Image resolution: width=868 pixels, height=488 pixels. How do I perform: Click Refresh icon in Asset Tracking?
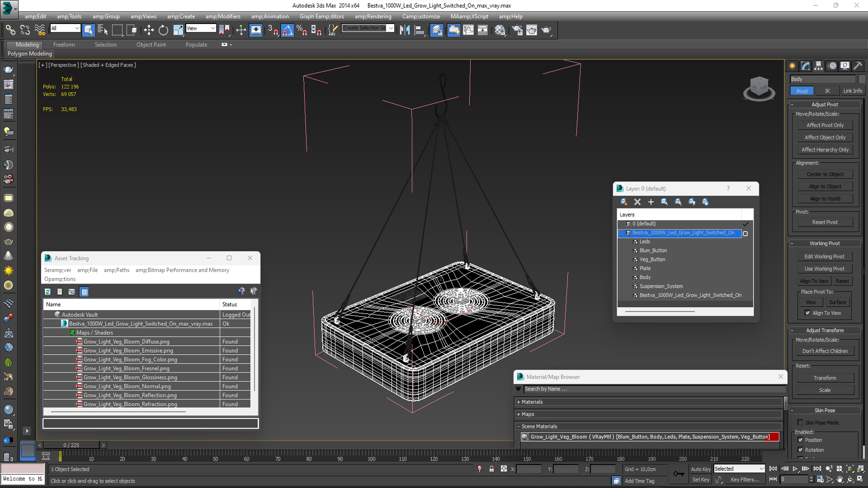47,292
